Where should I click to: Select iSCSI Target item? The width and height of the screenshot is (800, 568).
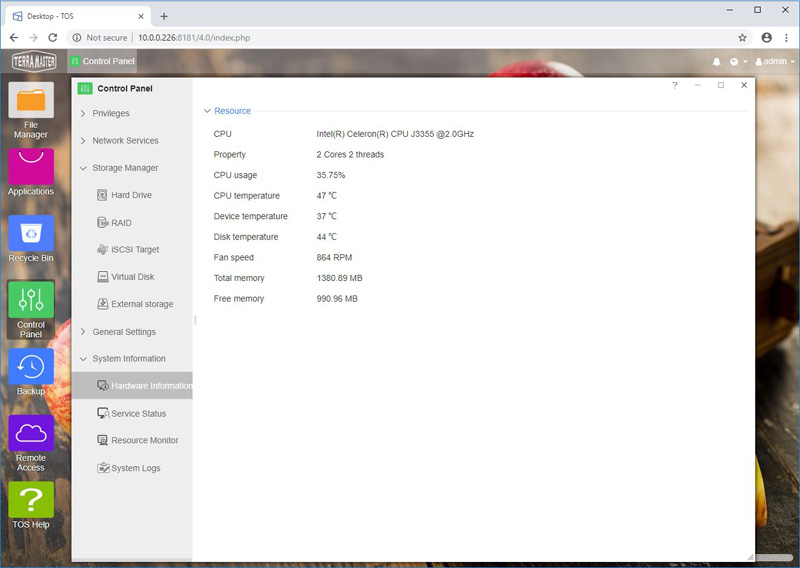click(x=135, y=250)
